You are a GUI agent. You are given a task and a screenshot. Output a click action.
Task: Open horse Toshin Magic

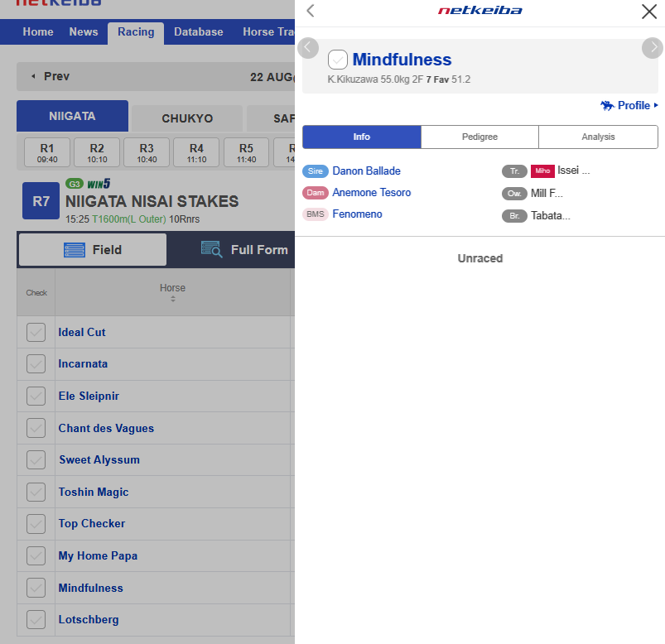(x=94, y=492)
